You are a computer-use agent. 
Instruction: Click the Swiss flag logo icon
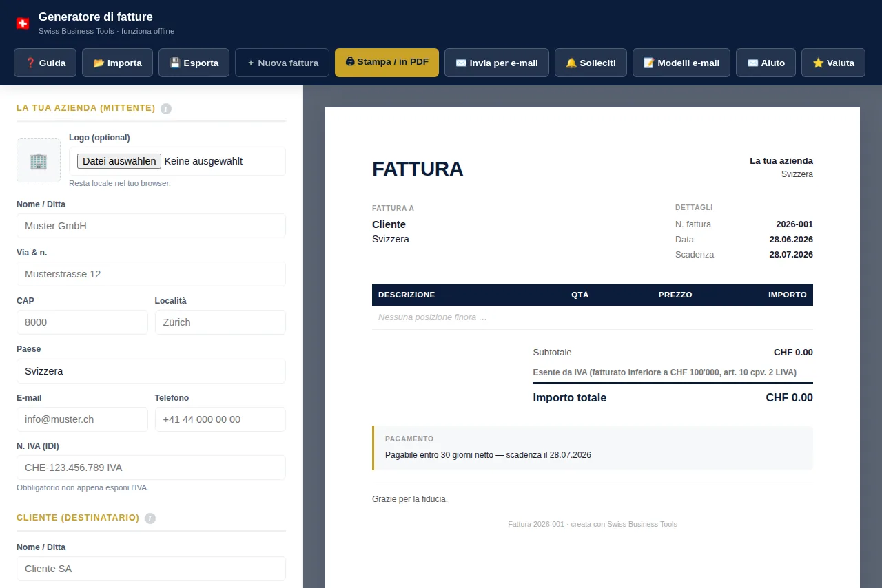pyautogui.click(x=23, y=23)
